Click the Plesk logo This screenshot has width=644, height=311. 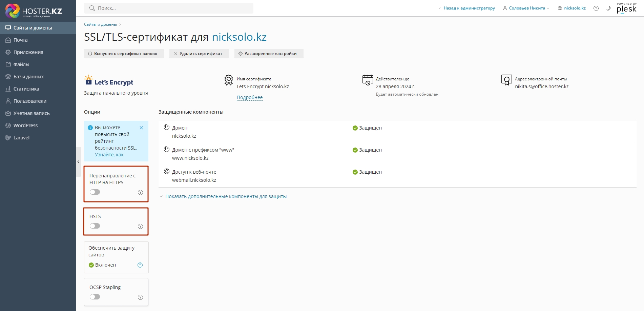pyautogui.click(x=626, y=8)
